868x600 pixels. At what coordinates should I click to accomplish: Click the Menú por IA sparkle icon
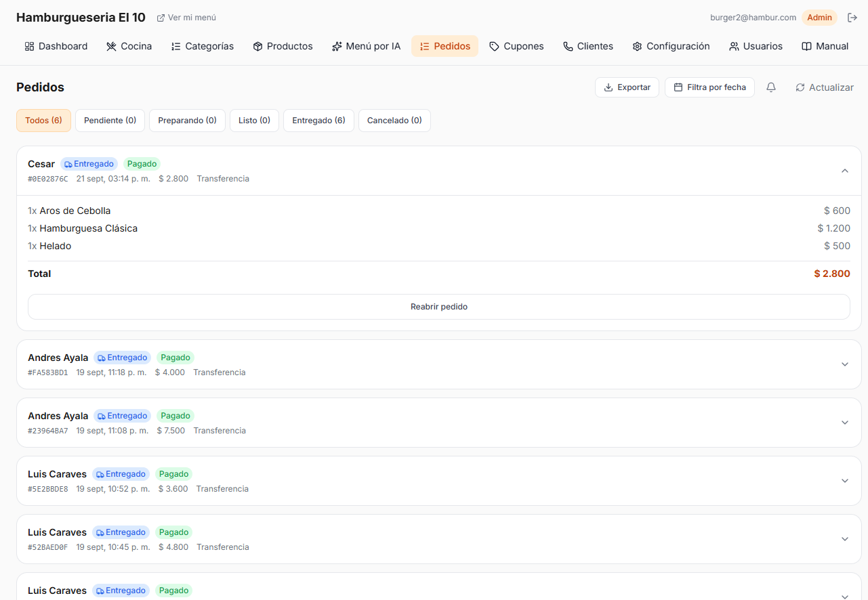tap(337, 46)
